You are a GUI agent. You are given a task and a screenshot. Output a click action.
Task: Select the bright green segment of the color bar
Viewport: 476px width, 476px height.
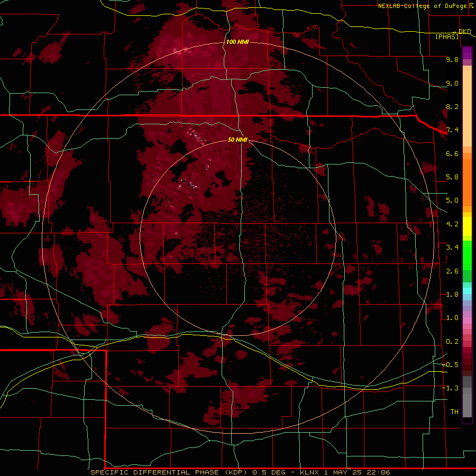tap(467, 255)
